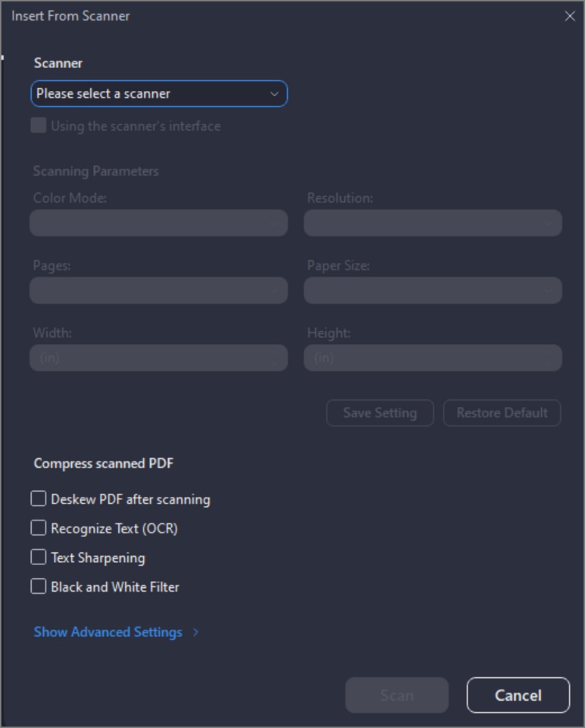Screen dimensions: 585x728
Task: Open the Resolution dropdown
Action: [x=432, y=223]
